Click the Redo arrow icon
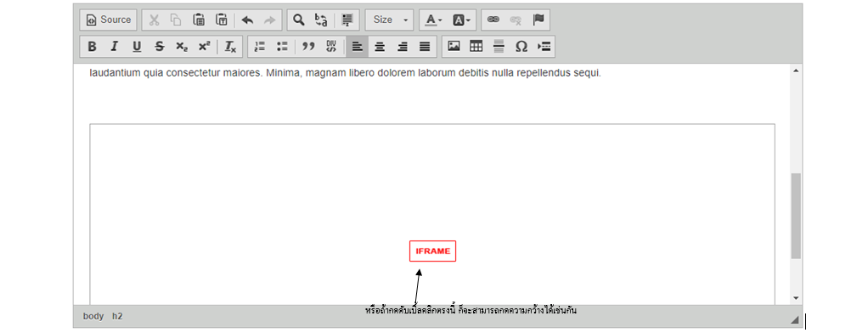Screen dimensions: 868x333 pos(269,20)
